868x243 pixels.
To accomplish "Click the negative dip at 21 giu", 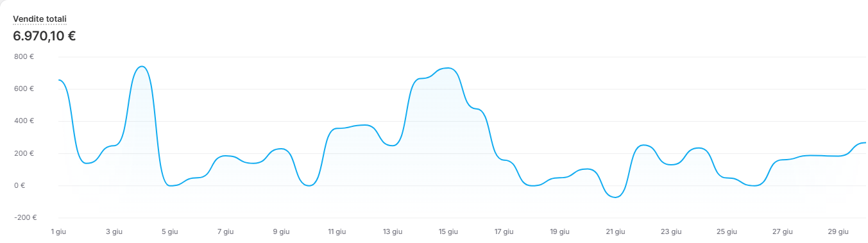I will pyautogui.click(x=615, y=197).
